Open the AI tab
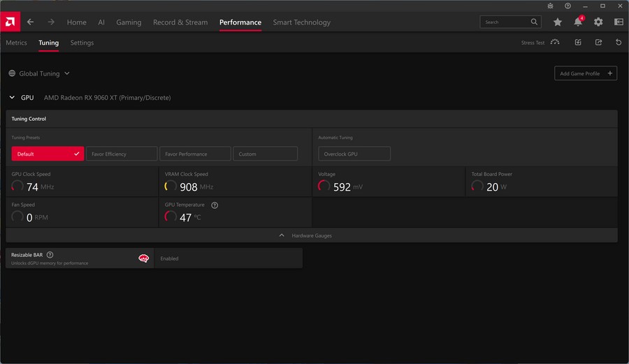The image size is (629, 364). tap(101, 22)
